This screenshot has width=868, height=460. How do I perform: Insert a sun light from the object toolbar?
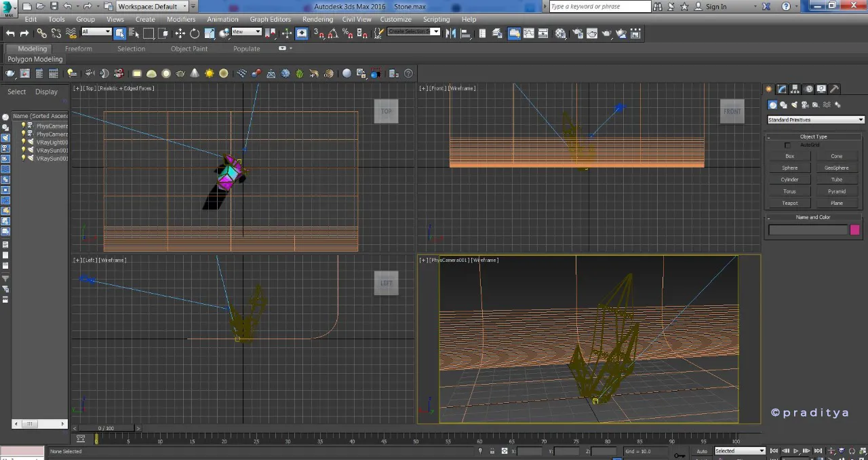209,73
